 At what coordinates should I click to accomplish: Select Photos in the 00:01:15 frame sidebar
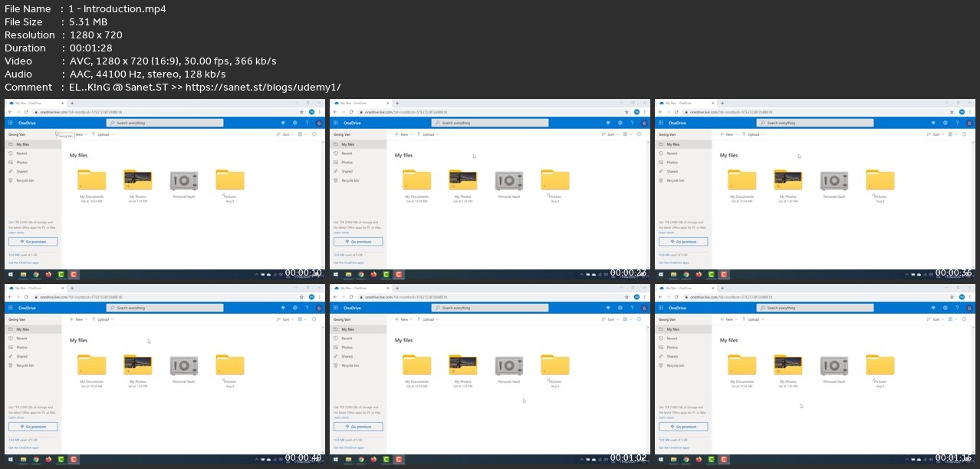pyautogui.click(x=683, y=347)
